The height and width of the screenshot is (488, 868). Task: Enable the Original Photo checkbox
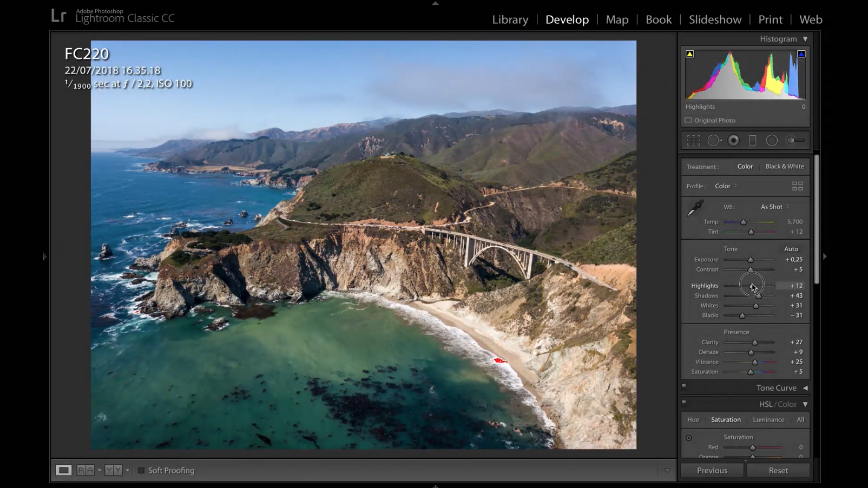pyautogui.click(x=688, y=121)
